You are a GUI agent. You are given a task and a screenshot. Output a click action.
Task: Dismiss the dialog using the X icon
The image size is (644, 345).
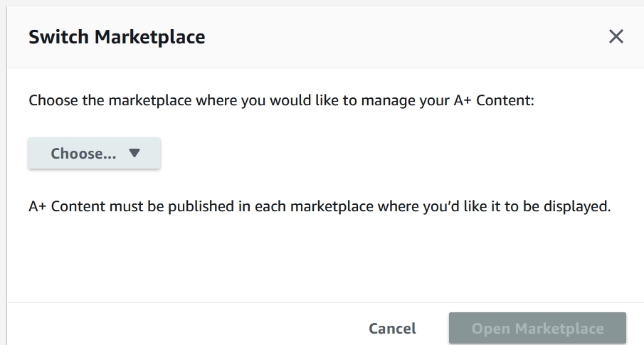(616, 37)
